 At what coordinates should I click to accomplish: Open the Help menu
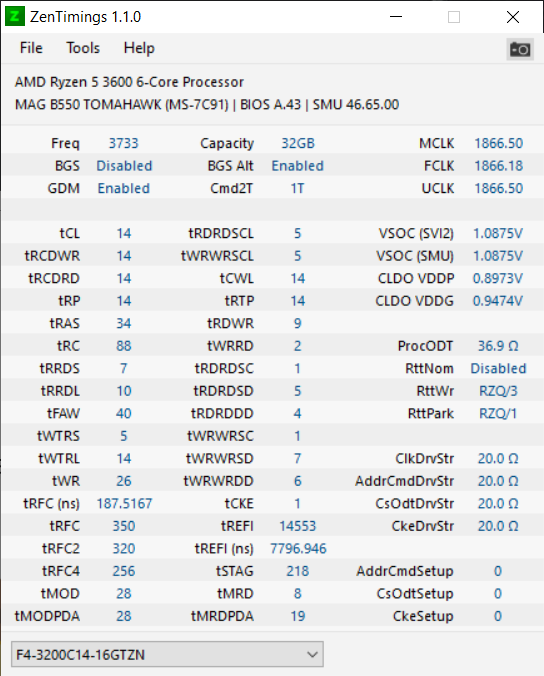(x=139, y=48)
